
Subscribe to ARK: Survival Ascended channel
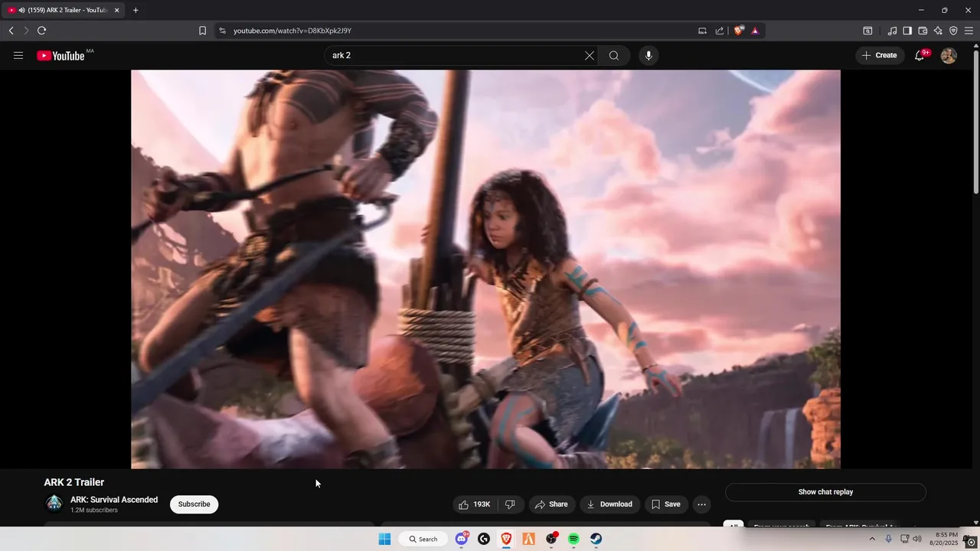(194, 504)
